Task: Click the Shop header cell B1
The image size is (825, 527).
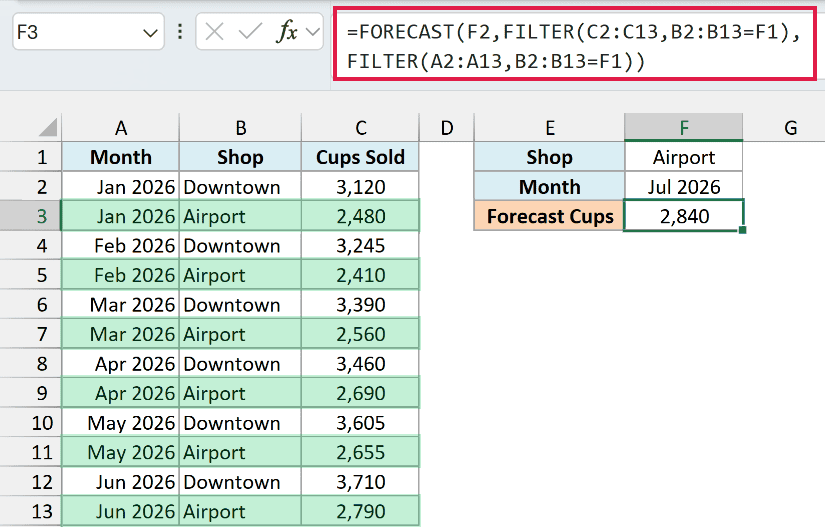Action: tap(240, 157)
